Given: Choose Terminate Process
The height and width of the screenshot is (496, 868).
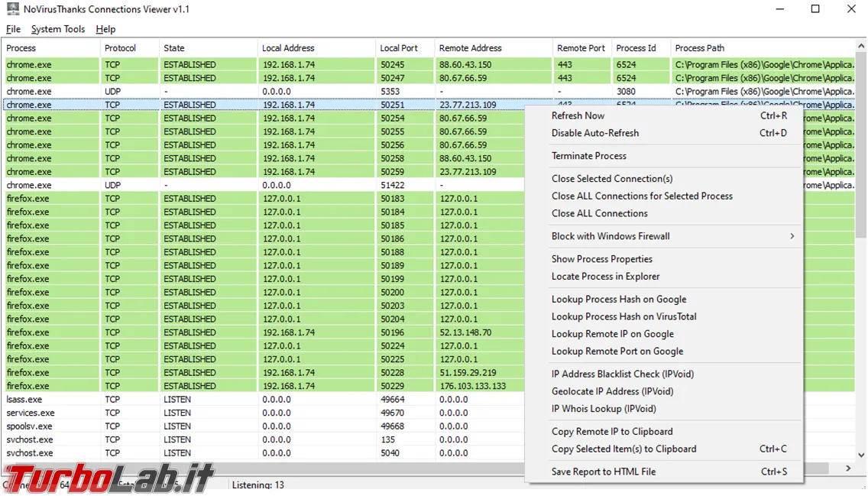Looking at the screenshot, I should pyautogui.click(x=663, y=156).
